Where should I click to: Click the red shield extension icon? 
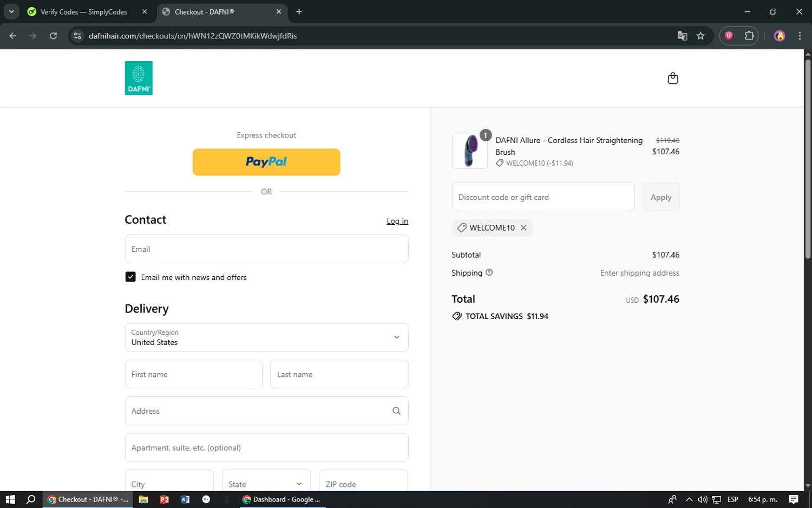click(729, 36)
